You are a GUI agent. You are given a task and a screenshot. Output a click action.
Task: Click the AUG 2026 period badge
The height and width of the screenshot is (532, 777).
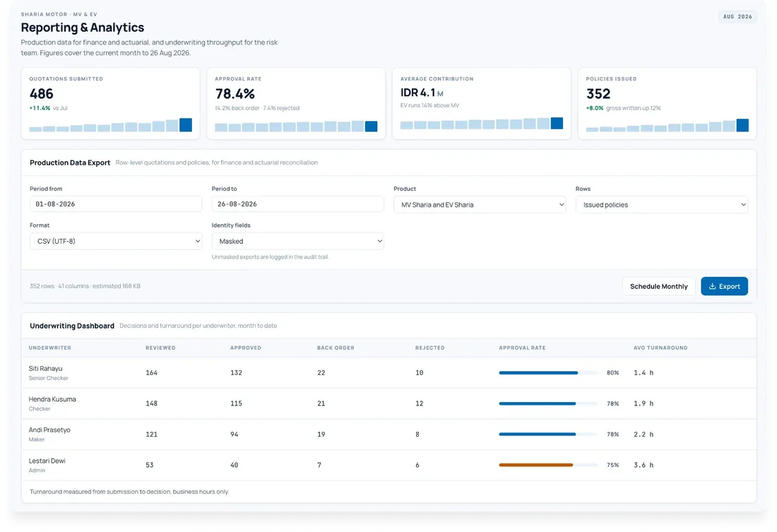[737, 16]
